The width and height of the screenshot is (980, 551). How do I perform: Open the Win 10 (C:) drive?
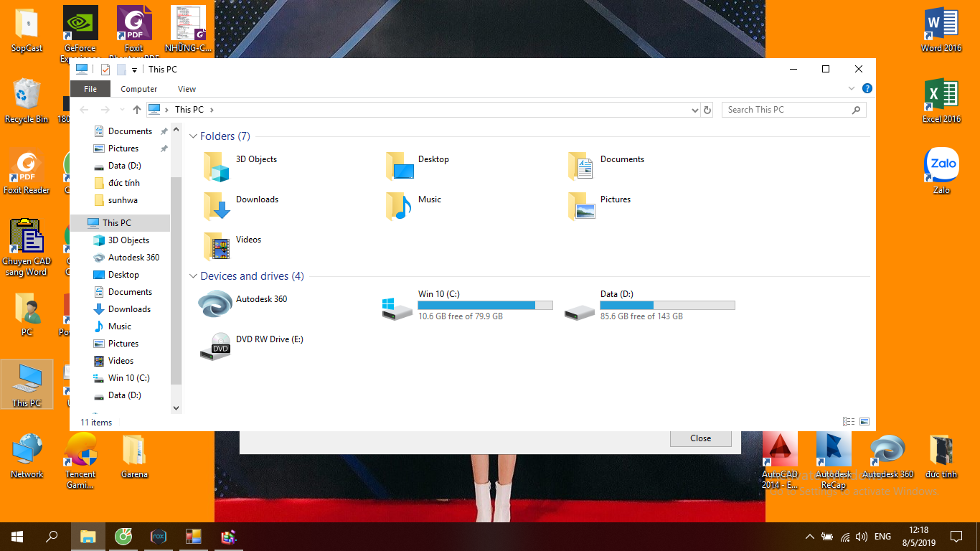tap(397, 306)
